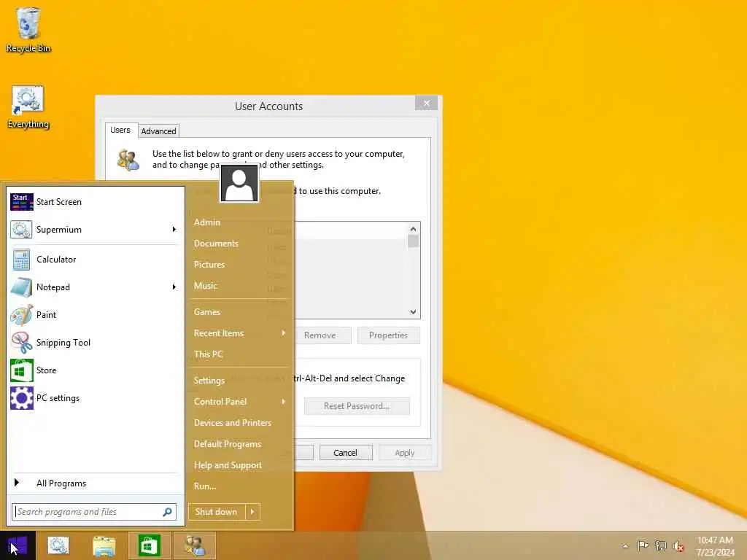Select User Accounts taskbar icon

coord(195,545)
